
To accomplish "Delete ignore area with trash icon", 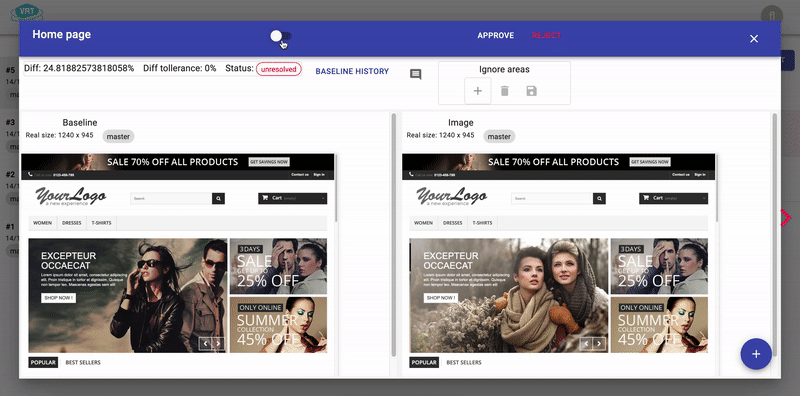I will point(505,91).
